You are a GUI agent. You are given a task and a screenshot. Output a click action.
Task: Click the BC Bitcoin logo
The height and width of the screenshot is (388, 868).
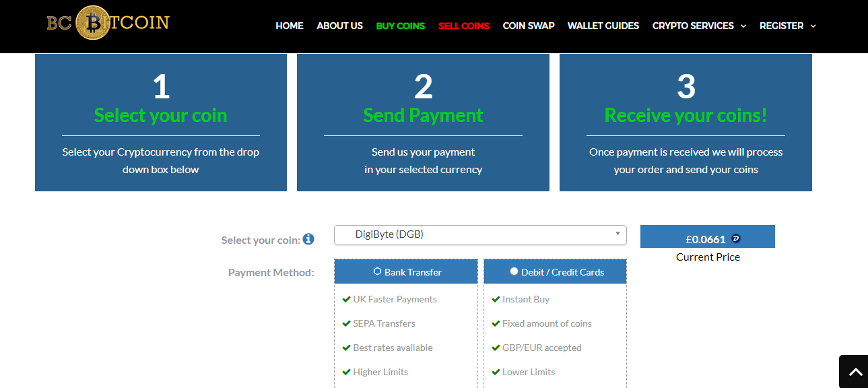pos(108,23)
